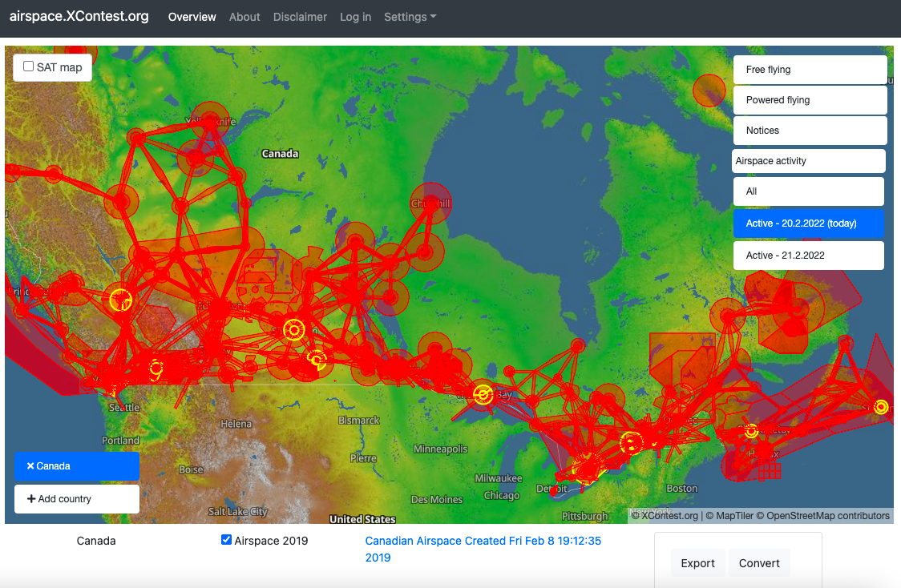Click the Des Moines label on map
Screen dimensions: 901x588
click(x=437, y=500)
